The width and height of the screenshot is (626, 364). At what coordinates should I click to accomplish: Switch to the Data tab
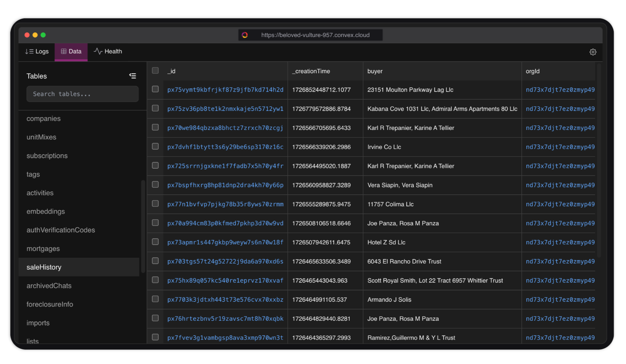[x=71, y=51]
